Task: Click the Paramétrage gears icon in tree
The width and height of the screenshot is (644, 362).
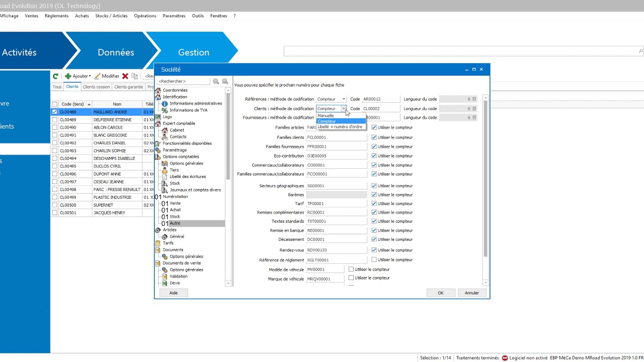Action: [x=158, y=150]
